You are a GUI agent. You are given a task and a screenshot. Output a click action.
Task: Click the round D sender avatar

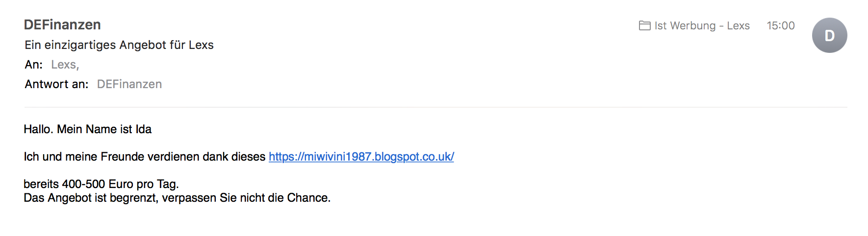(829, 35)
